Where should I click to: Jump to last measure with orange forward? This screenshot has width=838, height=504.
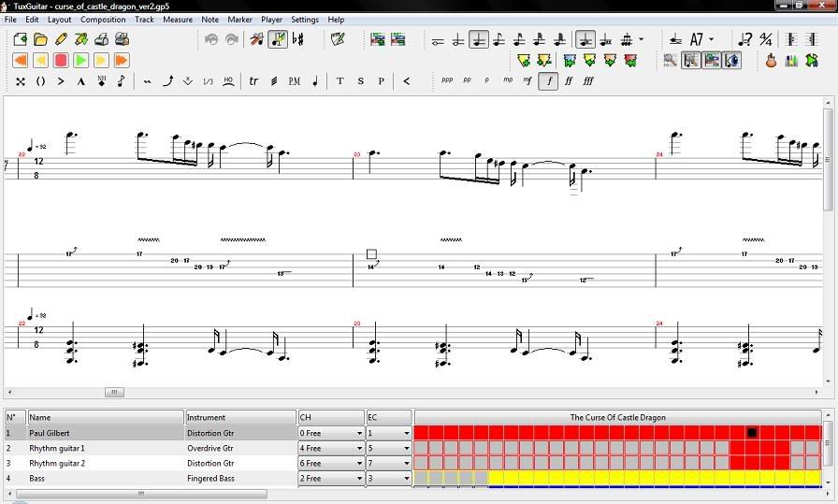pyautogui.click(x=122, y=61)
